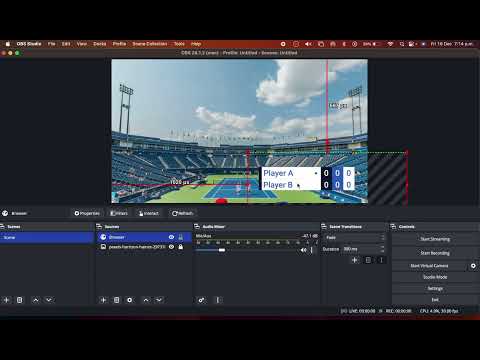Pop out the Sources dock icon

pos(99,227)
